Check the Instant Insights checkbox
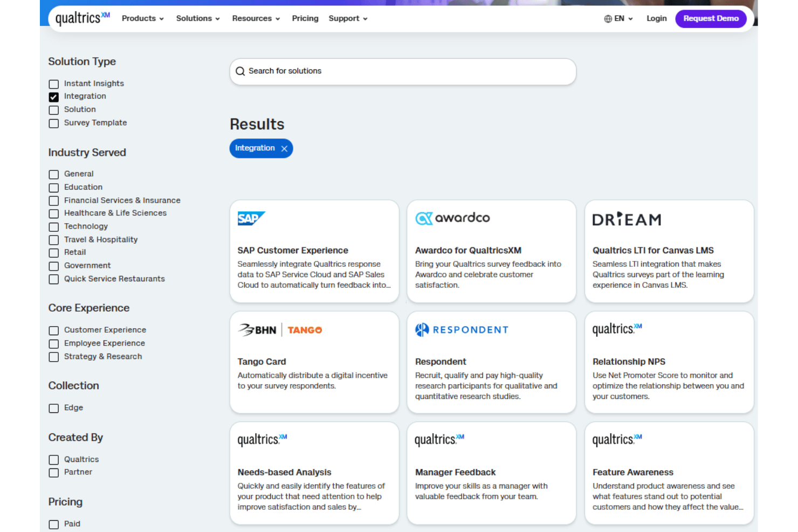 pos(54,84)
